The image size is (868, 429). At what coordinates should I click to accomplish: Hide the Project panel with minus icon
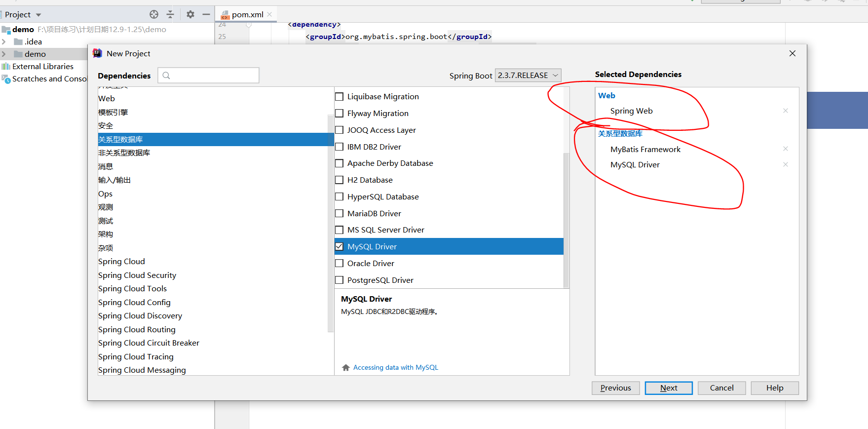click(x=206, y=14)
